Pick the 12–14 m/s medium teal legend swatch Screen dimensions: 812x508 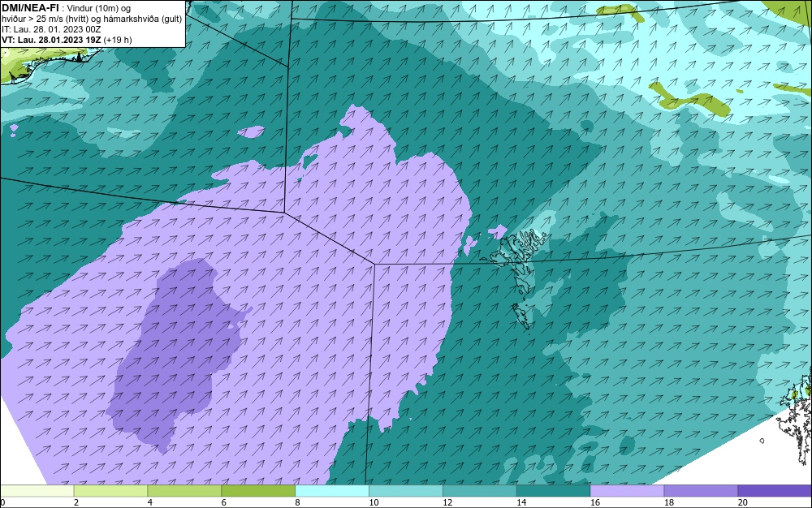(480, 490)
